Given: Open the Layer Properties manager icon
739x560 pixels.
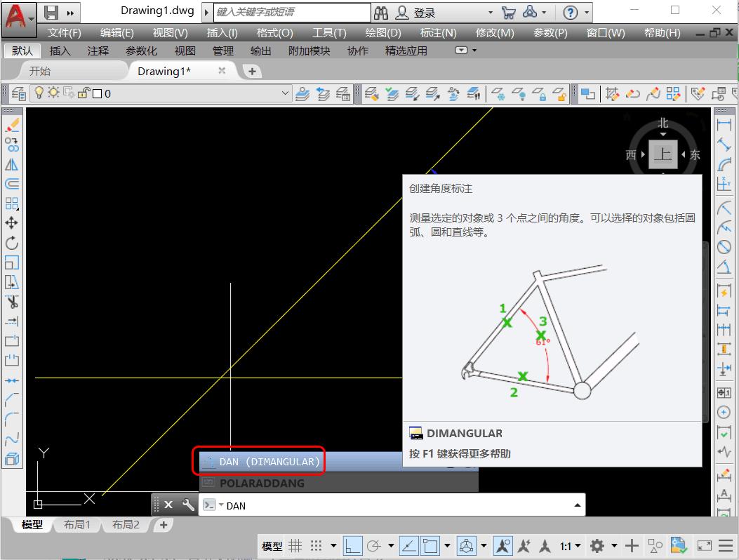Looking at the screenshot, I should (x=18, y=93).
